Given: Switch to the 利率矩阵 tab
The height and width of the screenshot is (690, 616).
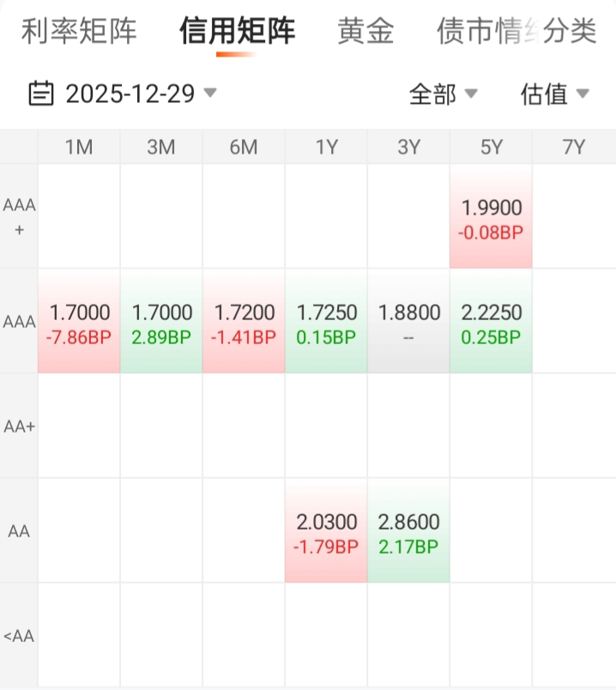Looking at the screenshot, I should 79,32.
